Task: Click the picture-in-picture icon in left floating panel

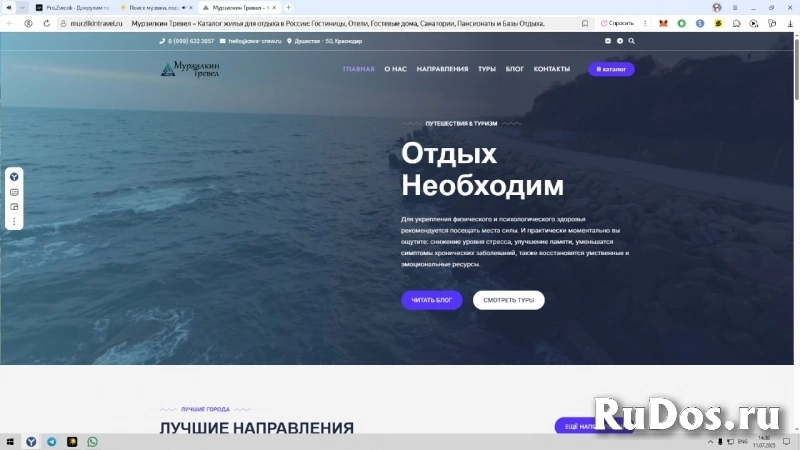Action: [x=14, y=206]
